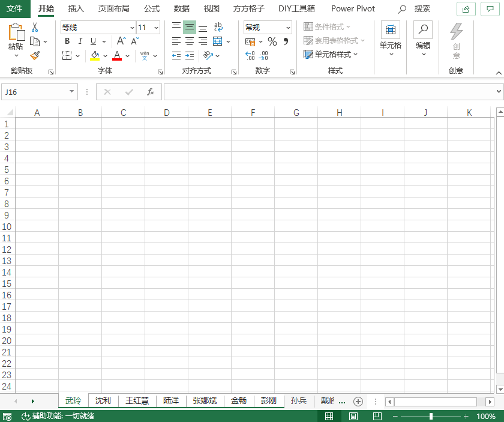Add a new sheet with the plus icon

coord(358,402)
